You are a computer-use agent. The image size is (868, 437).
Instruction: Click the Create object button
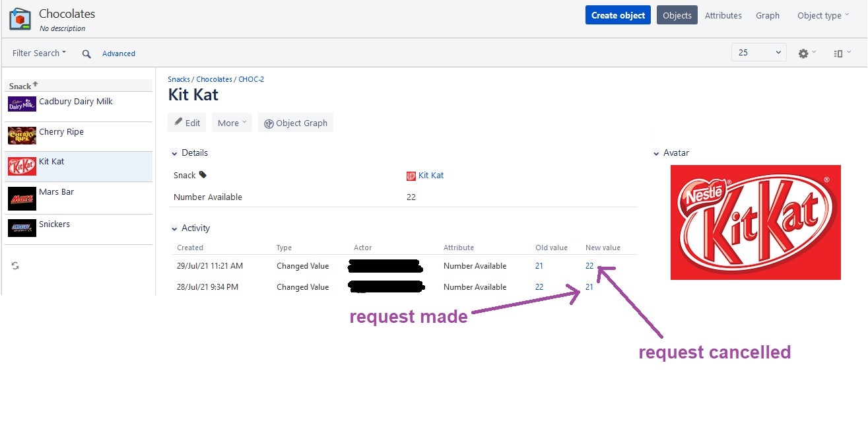pyautogui.click(x=617, y=15)
